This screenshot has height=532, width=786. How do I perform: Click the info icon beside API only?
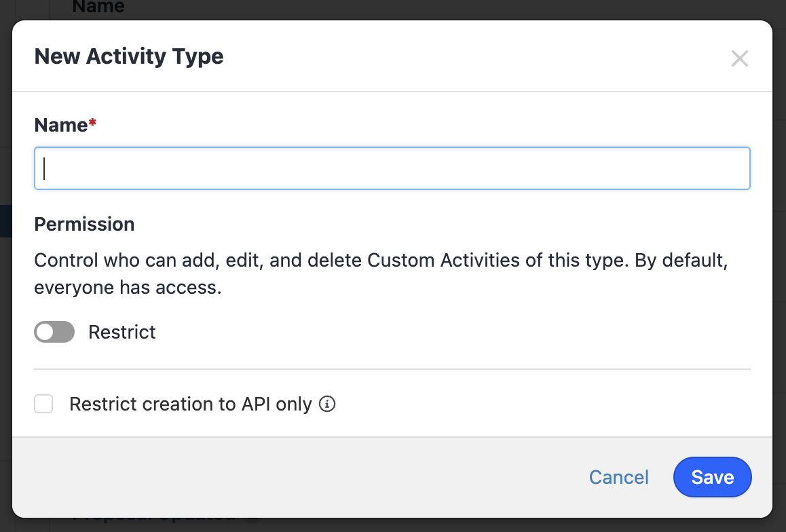pyautogui.click(x=327, y=404)
